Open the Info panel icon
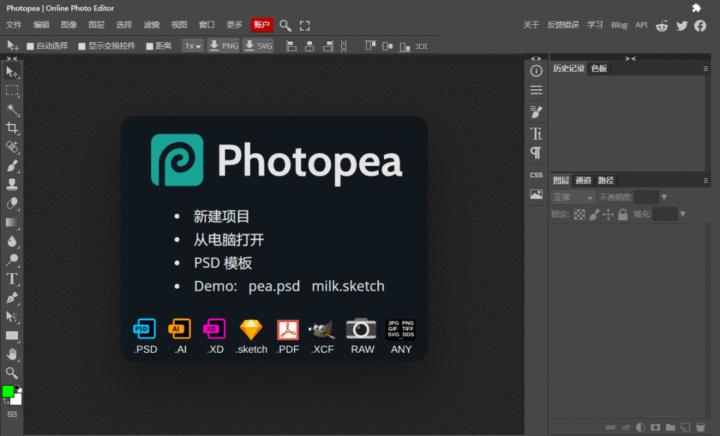Viewport: 720px width, 436px height. pos(536,71)
